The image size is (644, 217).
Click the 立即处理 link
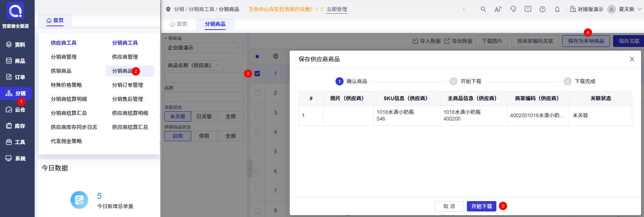pos(337,9)
